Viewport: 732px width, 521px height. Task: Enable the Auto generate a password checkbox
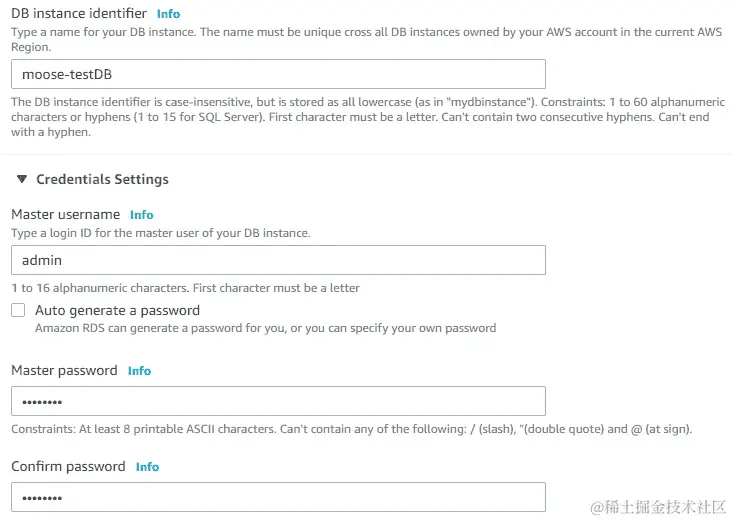tap(18, 311)
